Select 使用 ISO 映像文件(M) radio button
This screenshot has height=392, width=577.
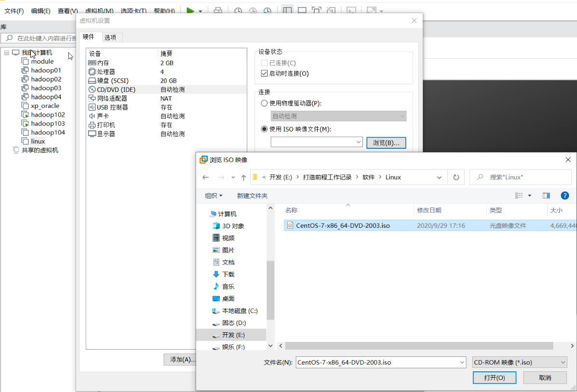(x=264, y=129)
